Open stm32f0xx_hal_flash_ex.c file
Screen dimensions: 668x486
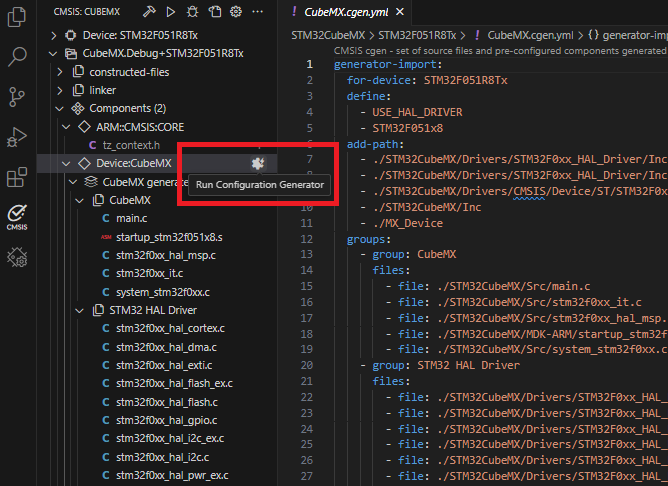coord(174,384)
